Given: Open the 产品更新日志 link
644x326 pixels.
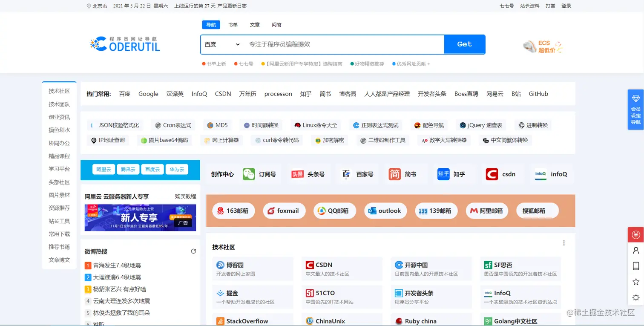Looking at the screenshot, I should [232, 6].
